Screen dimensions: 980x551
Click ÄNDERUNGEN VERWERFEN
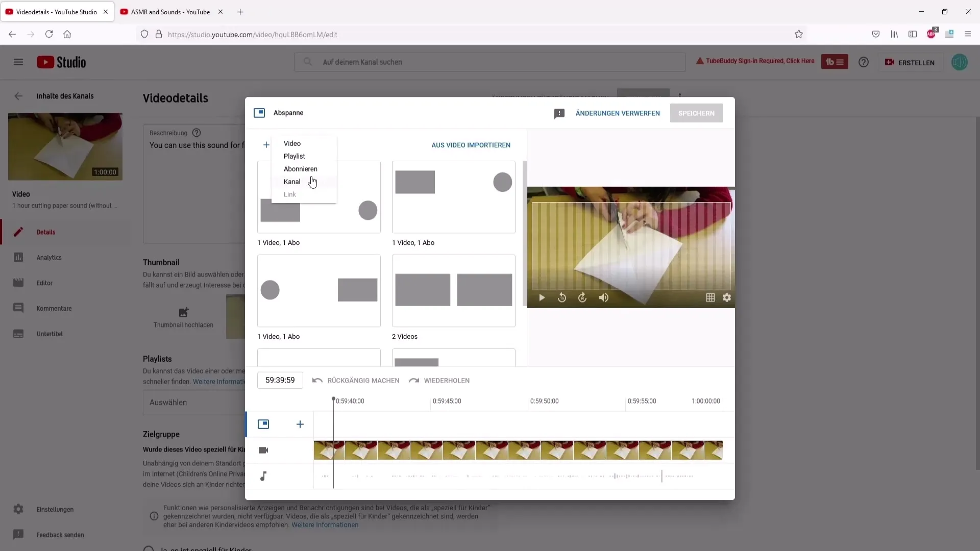[618, 113]
